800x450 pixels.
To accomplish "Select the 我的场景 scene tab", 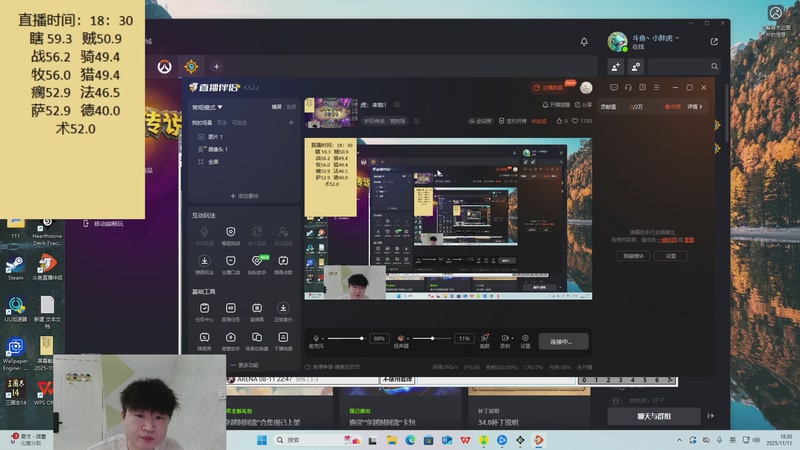I will click(x=202, y=122).
